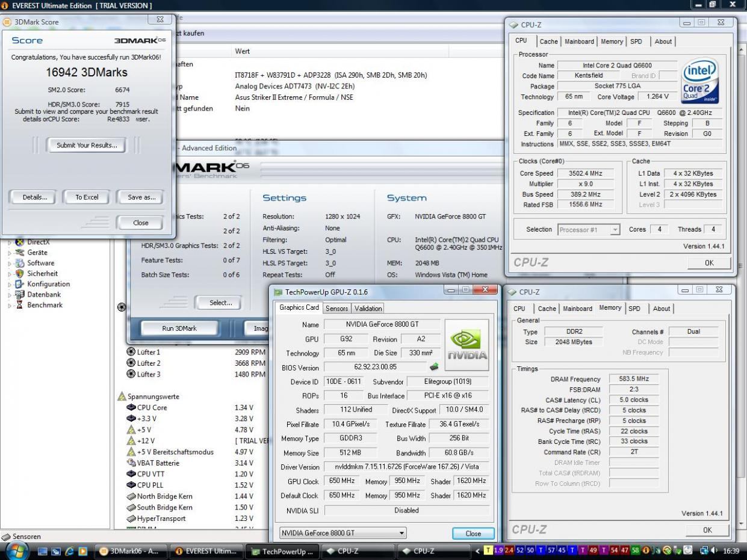
Task: Open the About tab in lower CPU-Z window
Action: click(x=662, y=309)
